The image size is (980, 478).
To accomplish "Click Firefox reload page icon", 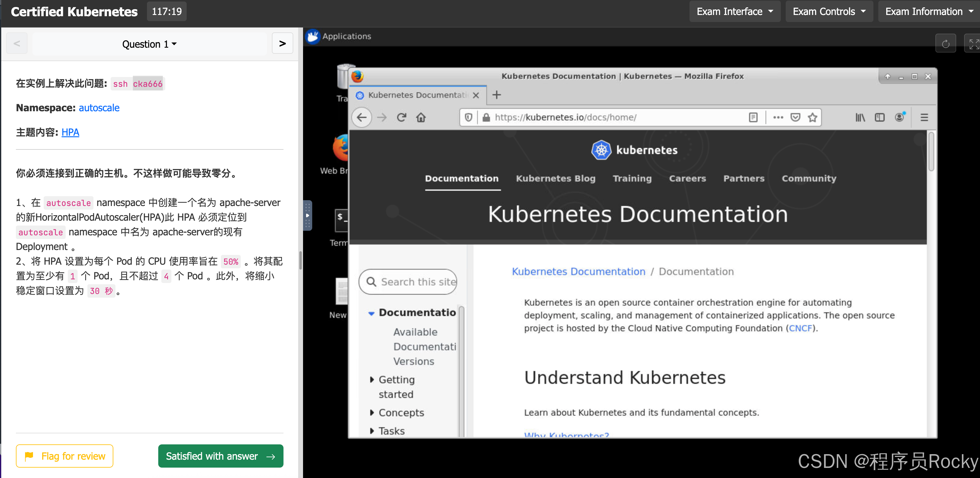I will click(401, 117).
